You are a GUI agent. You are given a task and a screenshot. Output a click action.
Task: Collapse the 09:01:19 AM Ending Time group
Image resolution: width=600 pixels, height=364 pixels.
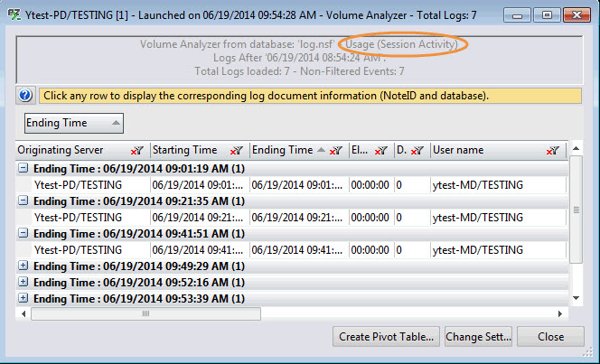click(x=23, y=168)
